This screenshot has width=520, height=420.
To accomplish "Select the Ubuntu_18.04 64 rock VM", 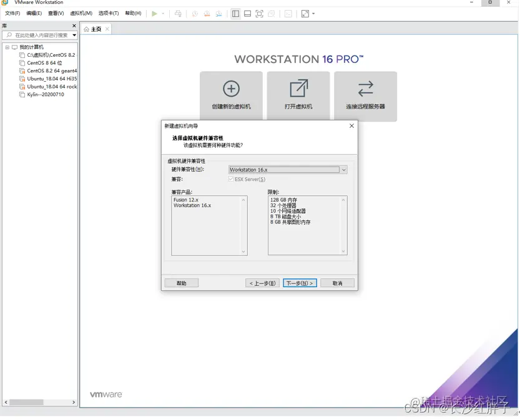I will click(x=52, y=87).
